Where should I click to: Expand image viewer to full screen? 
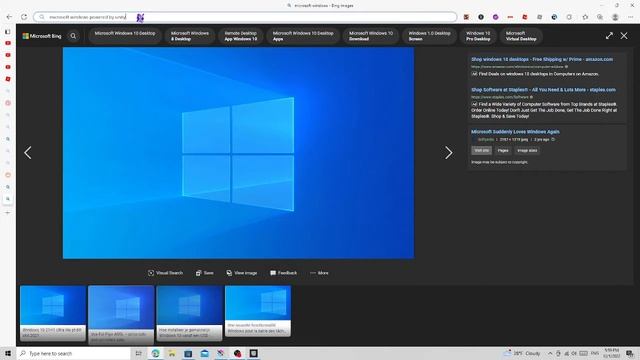click(x=609, y=36)
